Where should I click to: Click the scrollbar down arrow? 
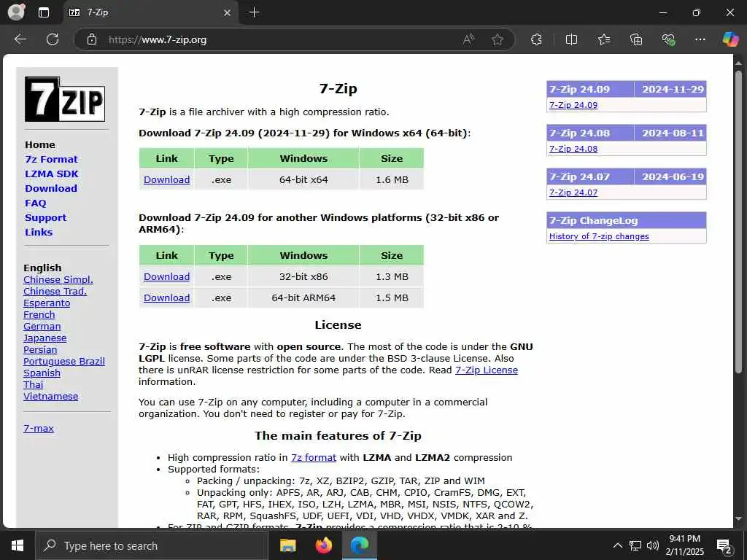pos(738,519)
